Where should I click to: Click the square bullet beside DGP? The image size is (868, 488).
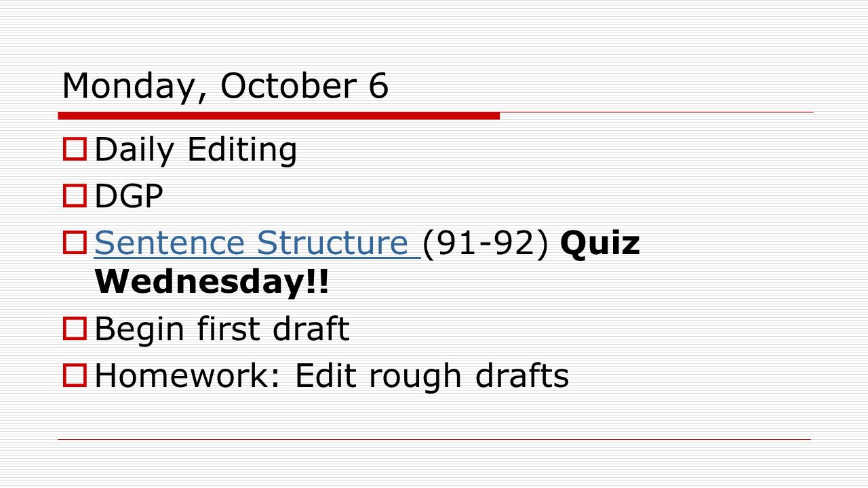click(x=74, y=196)
